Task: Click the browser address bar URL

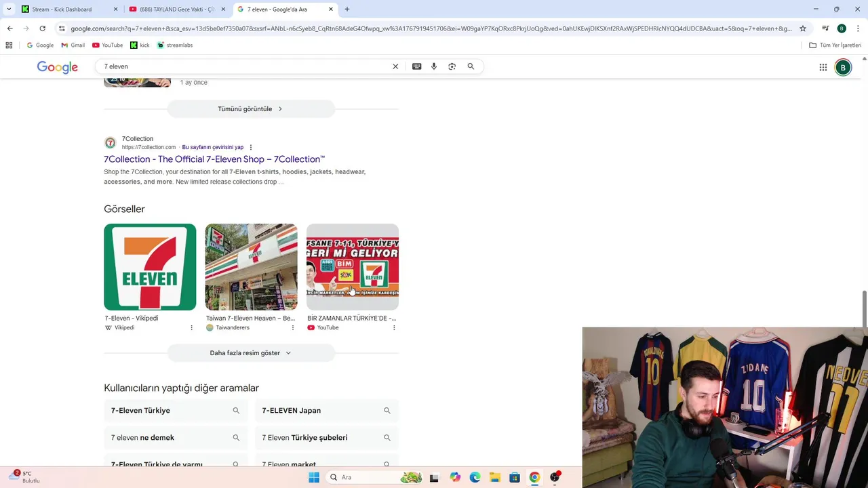Action: 431,28
